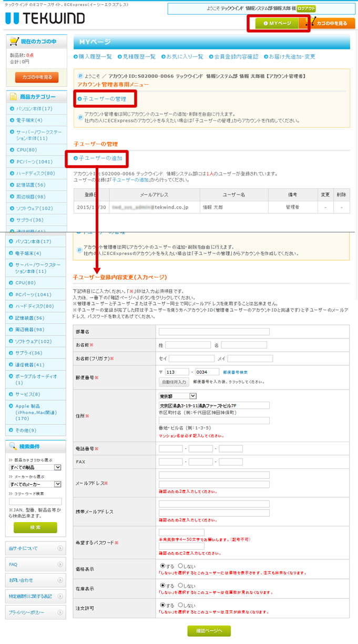This screenshot has height=644, width=358.
Task: Open the 東京都 prefecture dropdown
Action: point(178,396)
